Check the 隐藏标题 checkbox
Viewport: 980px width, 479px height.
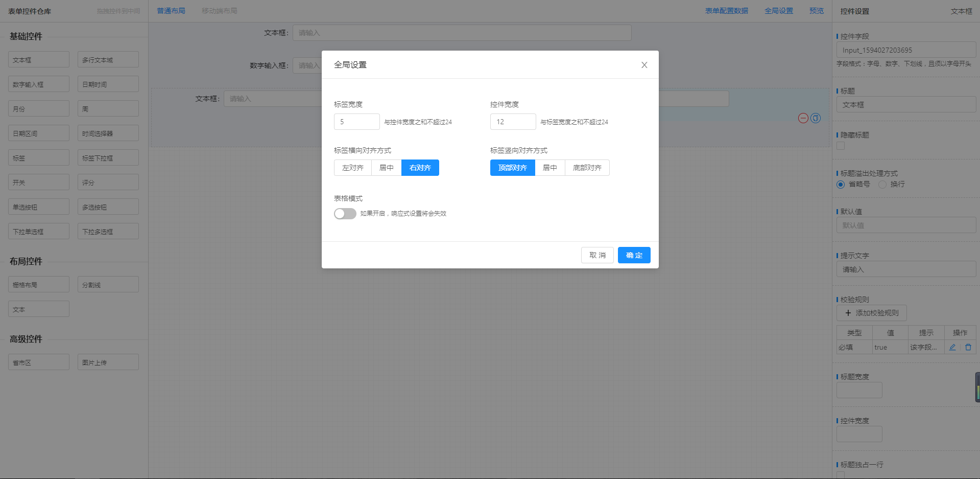[x=841, y=146]
